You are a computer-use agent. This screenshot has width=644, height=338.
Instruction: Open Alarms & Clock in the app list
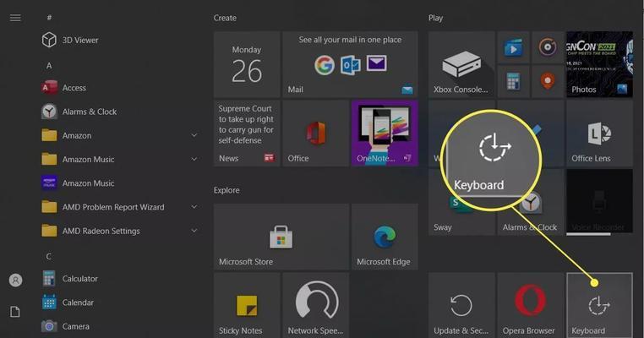[119, 112]
